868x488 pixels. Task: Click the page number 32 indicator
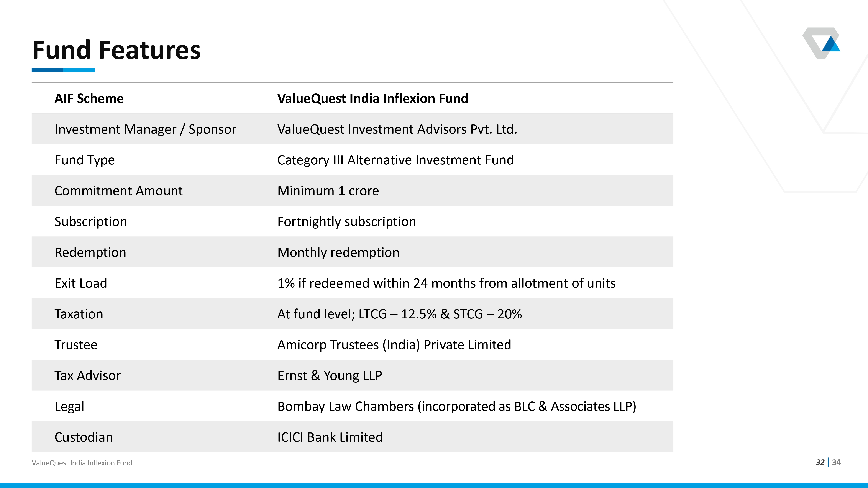click(x=820, y=462)
